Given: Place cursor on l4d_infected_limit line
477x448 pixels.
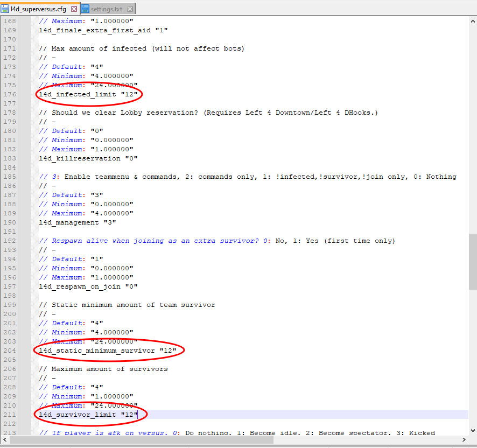Looking at the screenshot, I should [89, 94].
